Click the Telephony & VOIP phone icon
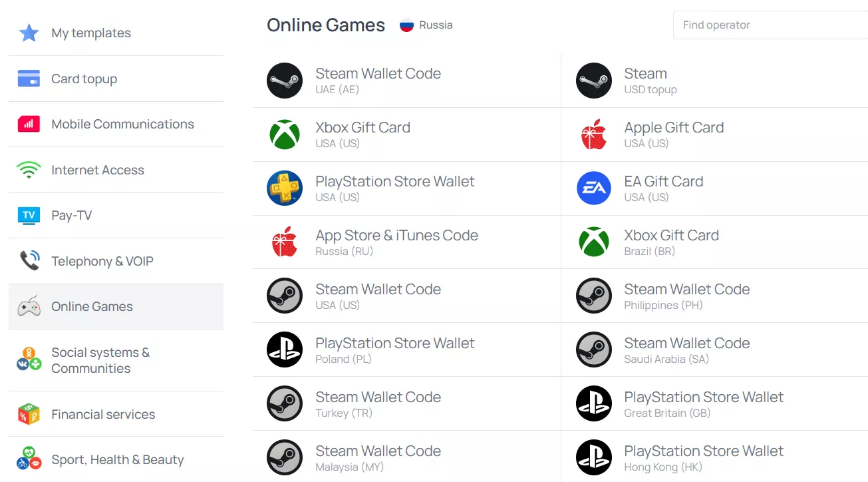 pyautogui.click(x=29, y=261)
